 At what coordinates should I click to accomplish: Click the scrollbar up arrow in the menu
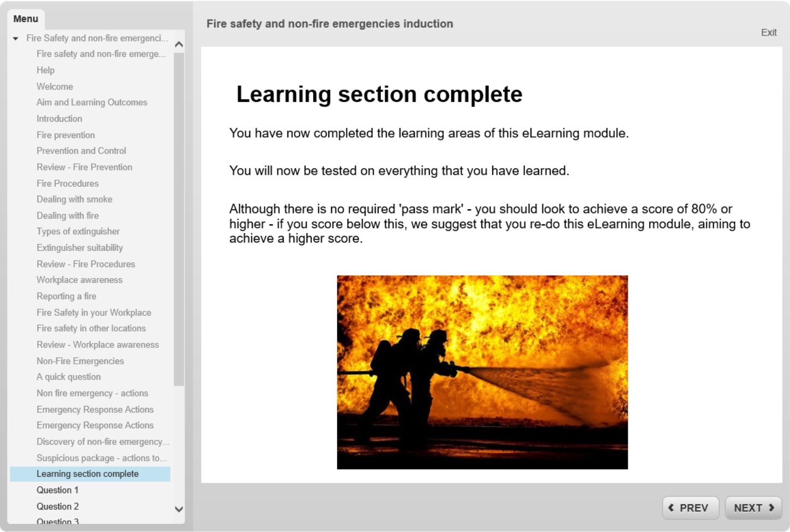click(x=179, y=44)
